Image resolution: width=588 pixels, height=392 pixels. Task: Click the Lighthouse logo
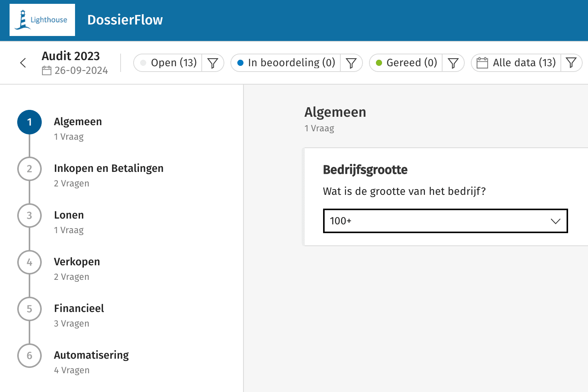[x=42, y=20]
